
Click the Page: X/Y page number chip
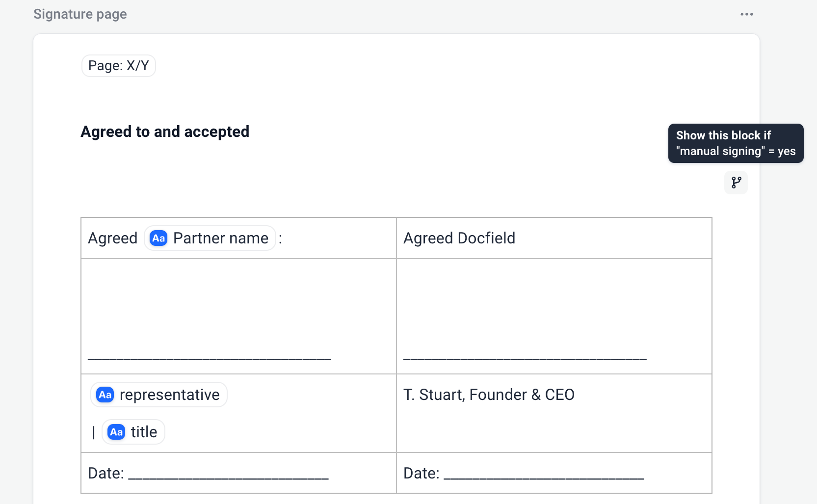[119, 66]
